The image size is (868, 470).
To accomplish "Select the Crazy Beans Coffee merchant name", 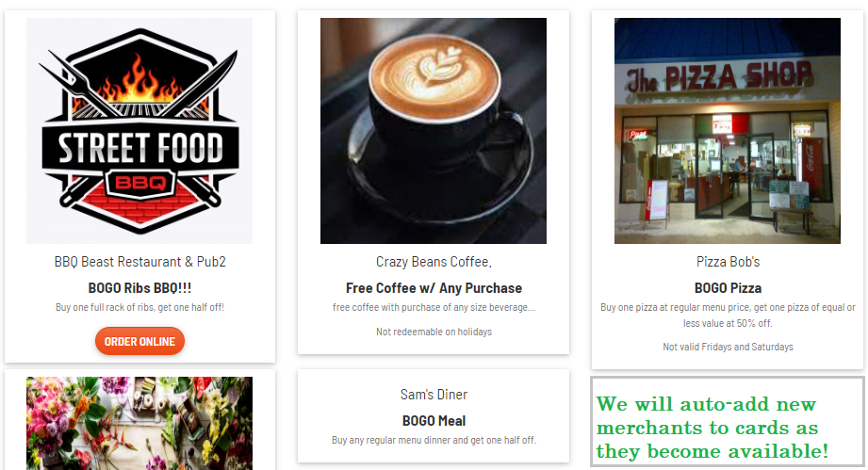I will coord(434,262).
